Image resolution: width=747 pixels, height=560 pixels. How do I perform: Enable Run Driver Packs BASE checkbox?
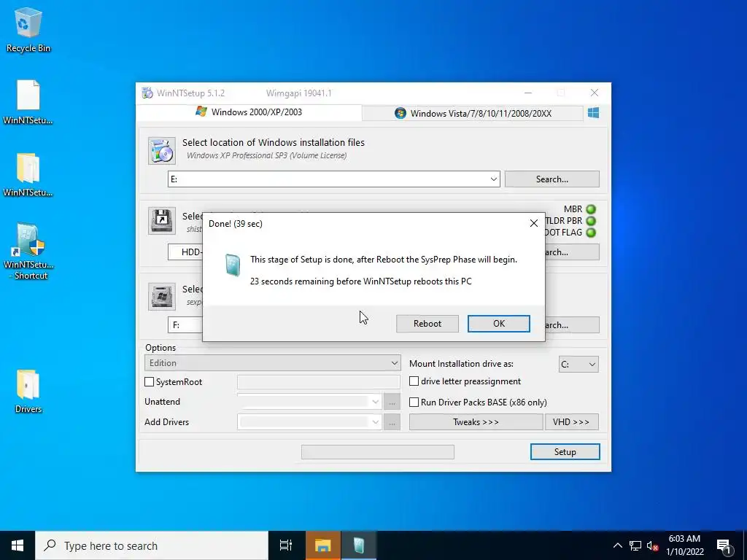[x=414, y=402]
